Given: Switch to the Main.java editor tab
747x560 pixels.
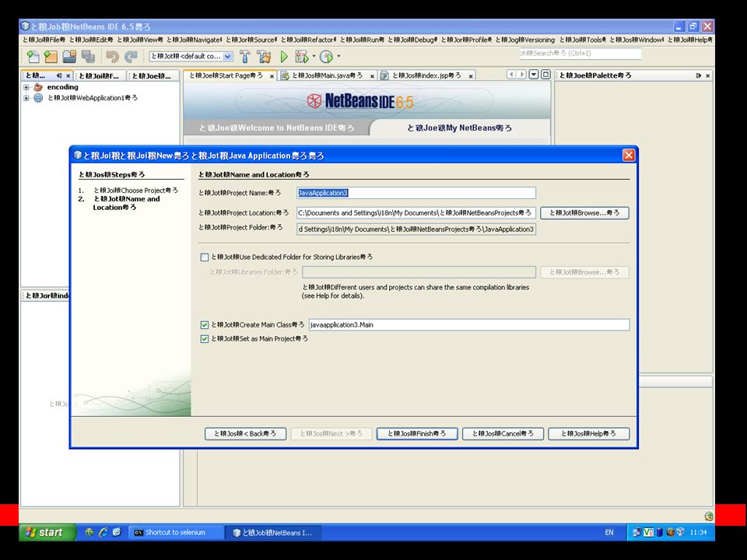Looking at the screenshot, I should click(x=327, y=75).
